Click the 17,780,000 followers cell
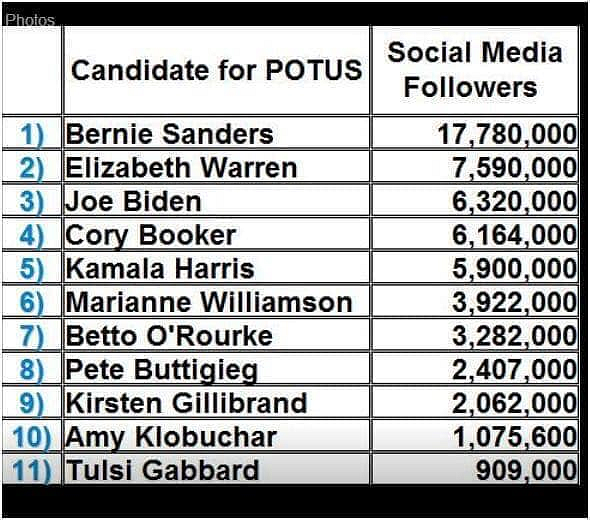The image size is (590, 520). click(475, 133)
